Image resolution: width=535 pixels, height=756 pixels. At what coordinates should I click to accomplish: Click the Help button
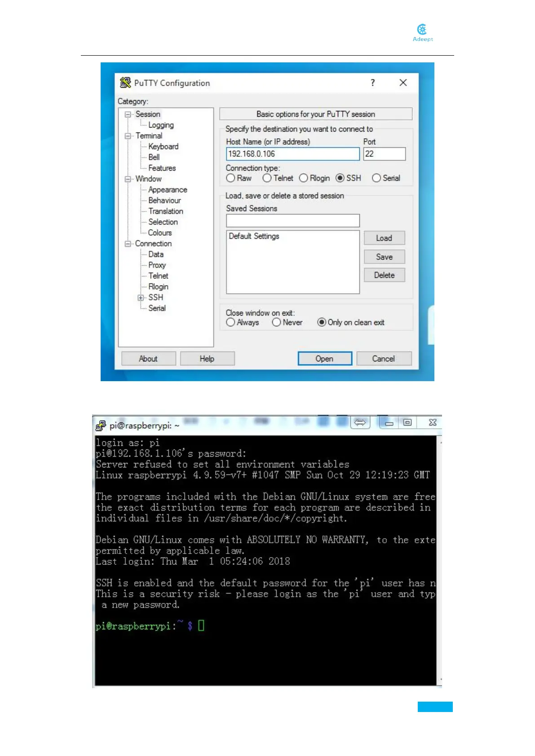(x=207, y=359)
